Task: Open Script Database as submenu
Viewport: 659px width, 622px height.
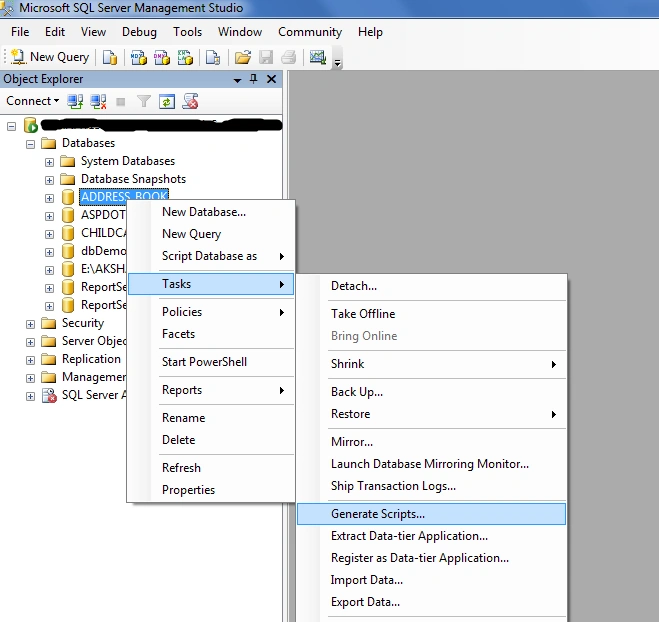Action: 211,256
